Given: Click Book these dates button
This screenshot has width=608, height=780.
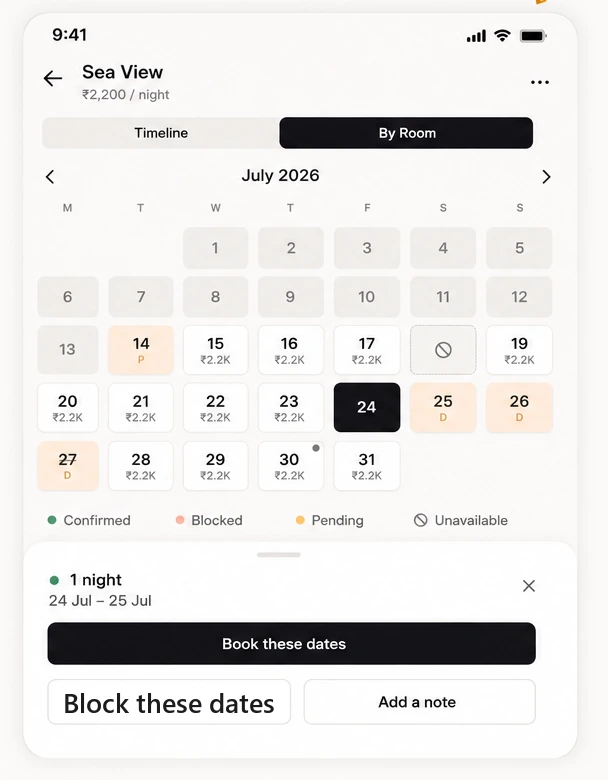Looking at the screenshot, I should 292,643.
